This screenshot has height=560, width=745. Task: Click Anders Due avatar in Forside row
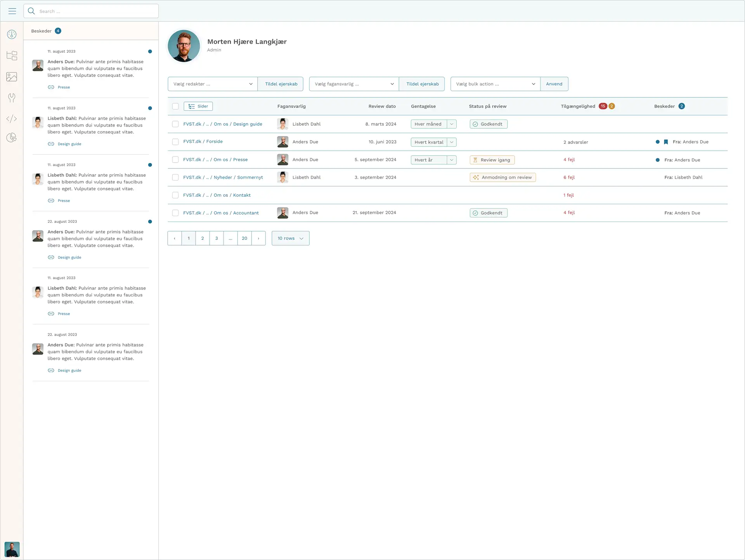point(283,142)
